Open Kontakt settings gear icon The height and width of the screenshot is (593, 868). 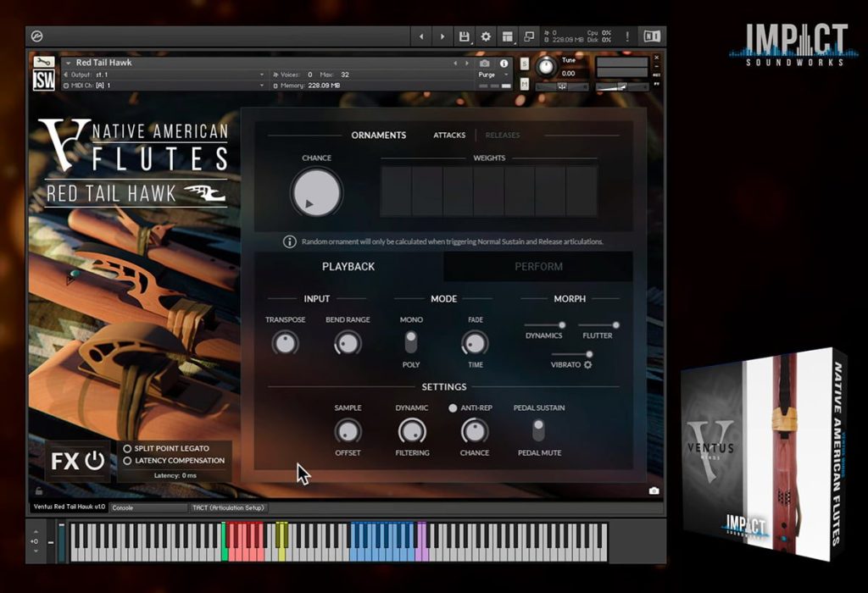[486, 36]
